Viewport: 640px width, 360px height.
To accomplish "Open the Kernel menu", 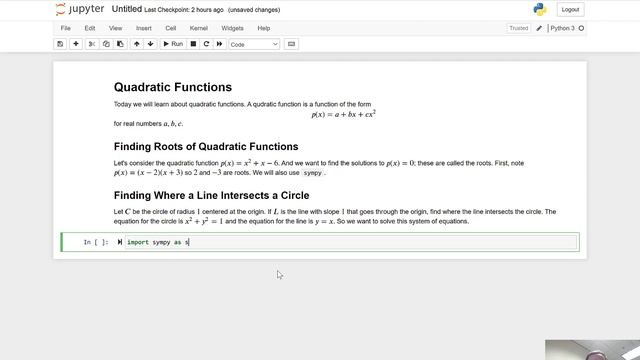I will [199, 28].
